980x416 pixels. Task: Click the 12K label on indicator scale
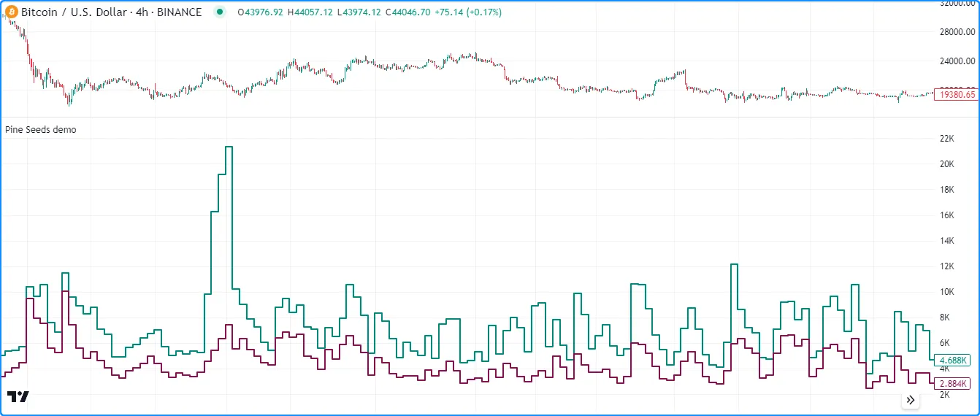point(947,266)
